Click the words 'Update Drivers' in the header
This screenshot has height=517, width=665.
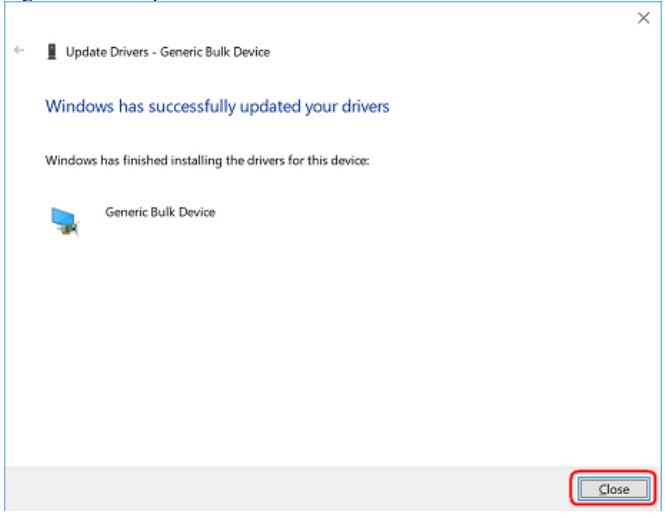(107, 52)
